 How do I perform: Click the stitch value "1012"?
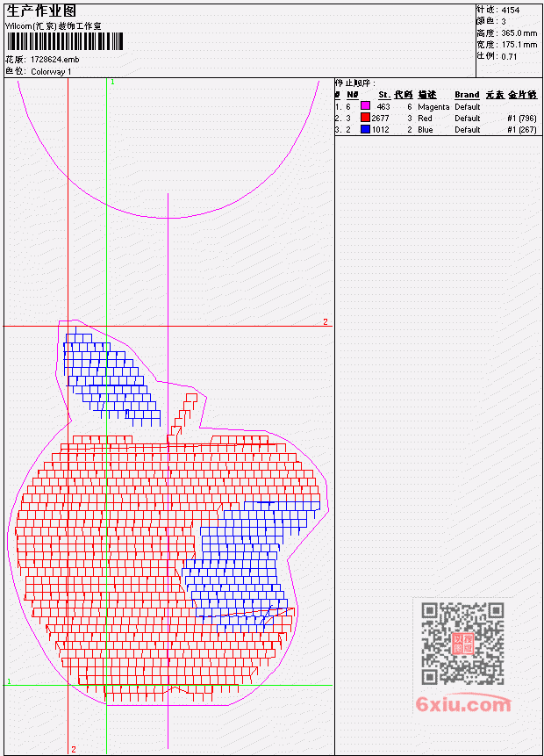[380, 130]
